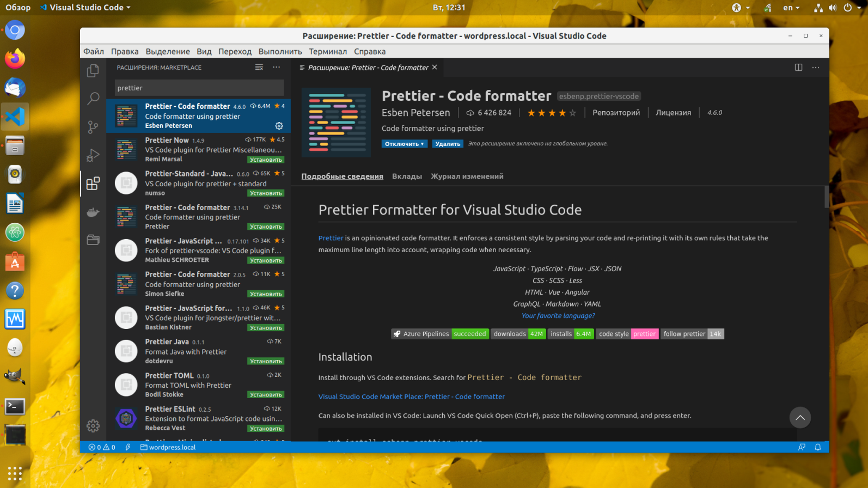Open the Search view in activity bar
868x488 pixels.
pos(93,99)
